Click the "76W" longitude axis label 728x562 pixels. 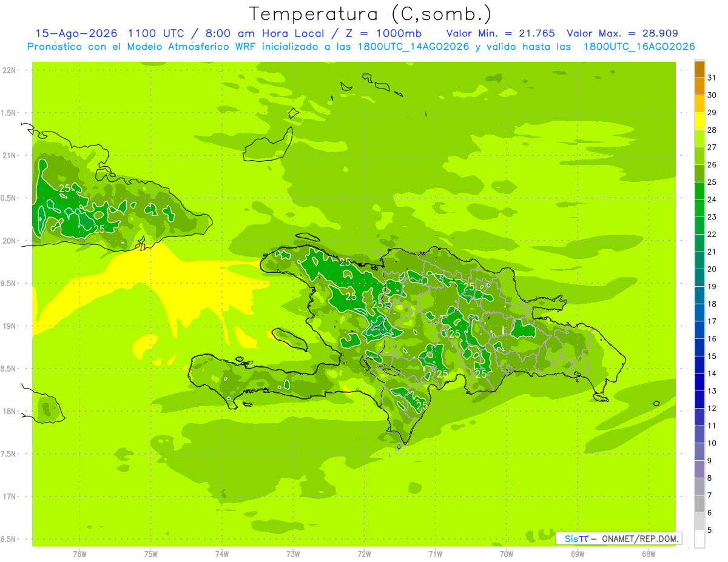pos(79,554)
